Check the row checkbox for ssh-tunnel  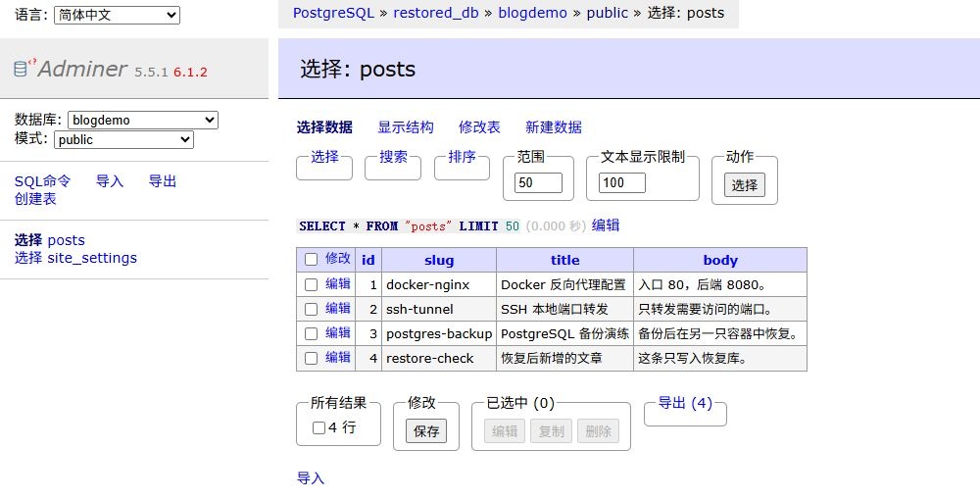point(312,309)
